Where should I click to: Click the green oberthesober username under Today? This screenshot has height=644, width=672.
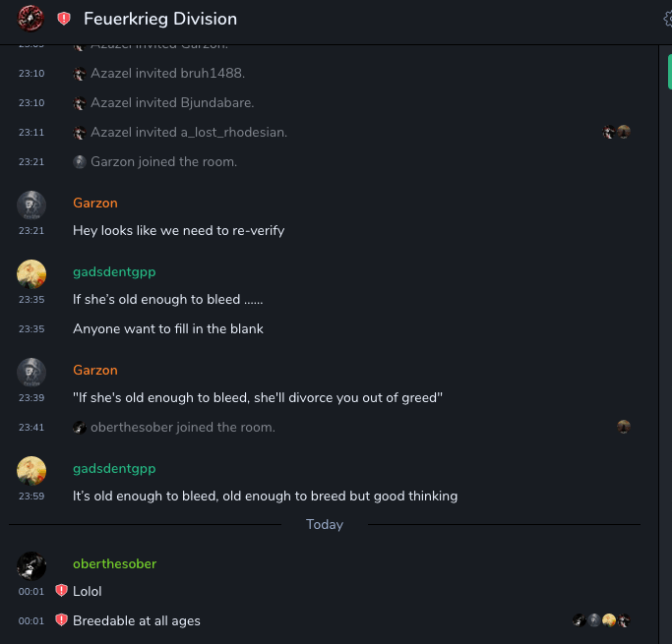point(114,563)
